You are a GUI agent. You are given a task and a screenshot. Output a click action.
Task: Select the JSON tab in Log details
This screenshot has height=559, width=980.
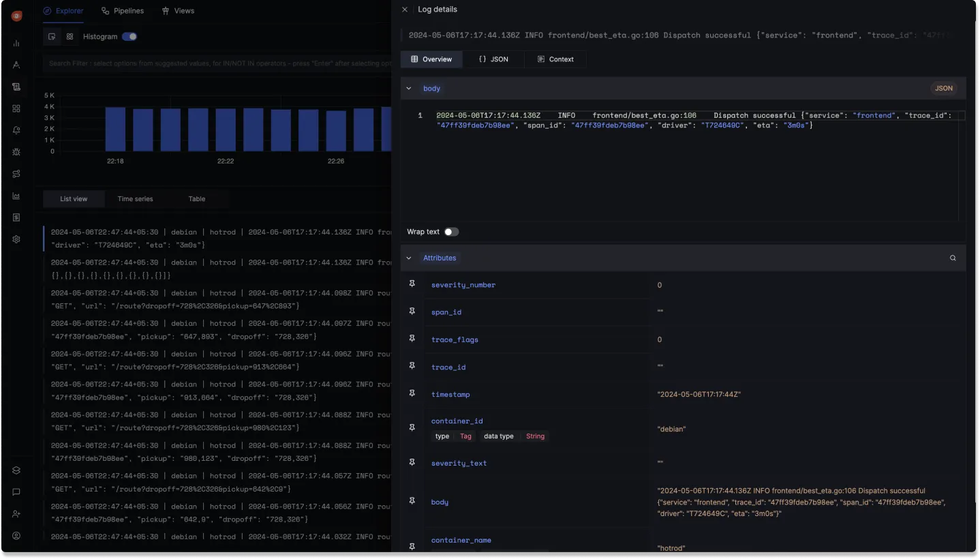493,59
